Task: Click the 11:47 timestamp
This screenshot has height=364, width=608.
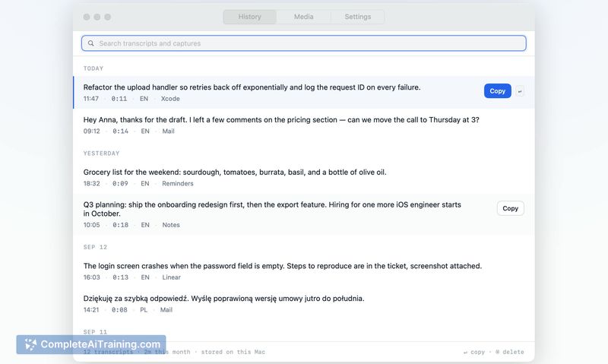Action: pos(90,99)
